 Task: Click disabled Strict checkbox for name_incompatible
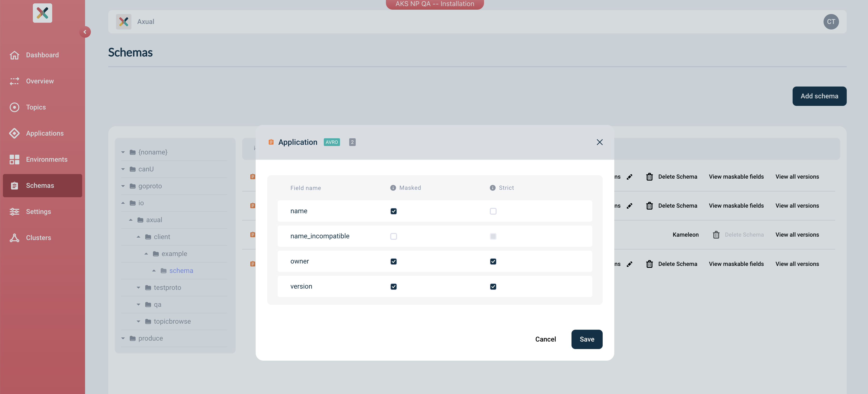493,236
